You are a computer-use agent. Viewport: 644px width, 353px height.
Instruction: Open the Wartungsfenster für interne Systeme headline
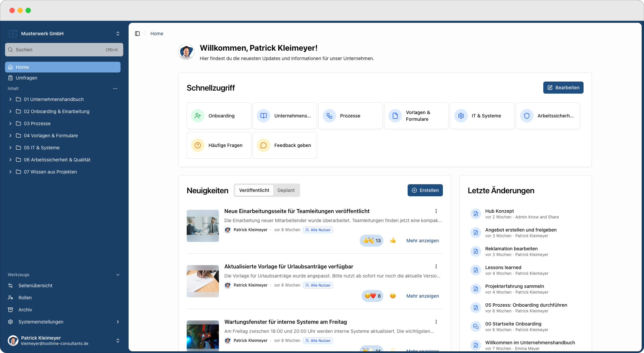pyautogui.click(x=285, y=322)
